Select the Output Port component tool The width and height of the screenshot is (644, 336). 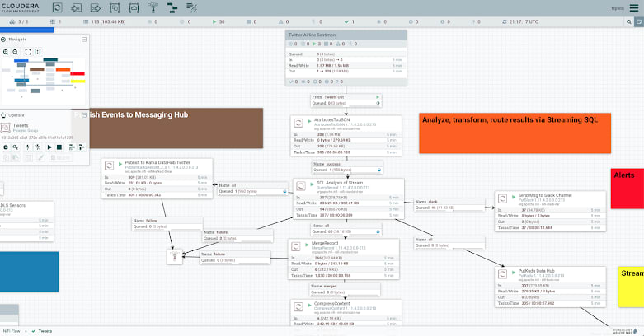coord(96,7)
